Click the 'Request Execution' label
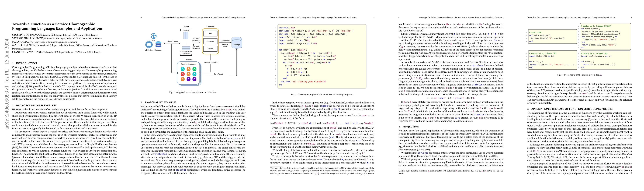644x191 pixels. [211, 62]
